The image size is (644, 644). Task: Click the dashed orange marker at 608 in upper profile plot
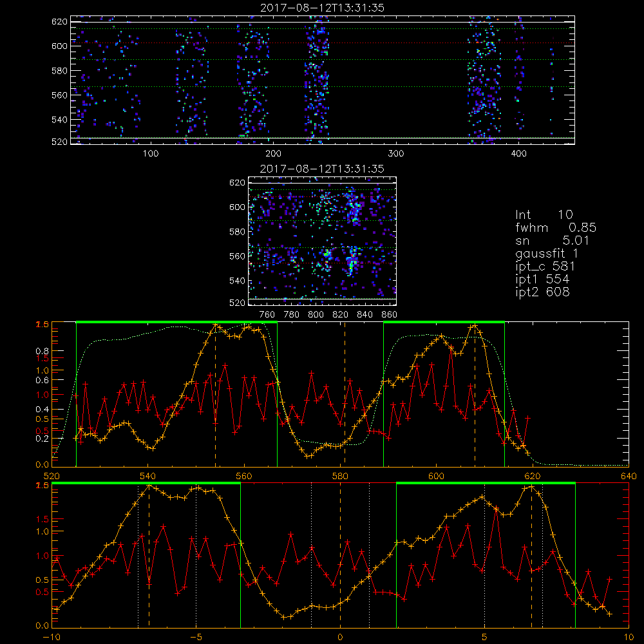(475, 394)
